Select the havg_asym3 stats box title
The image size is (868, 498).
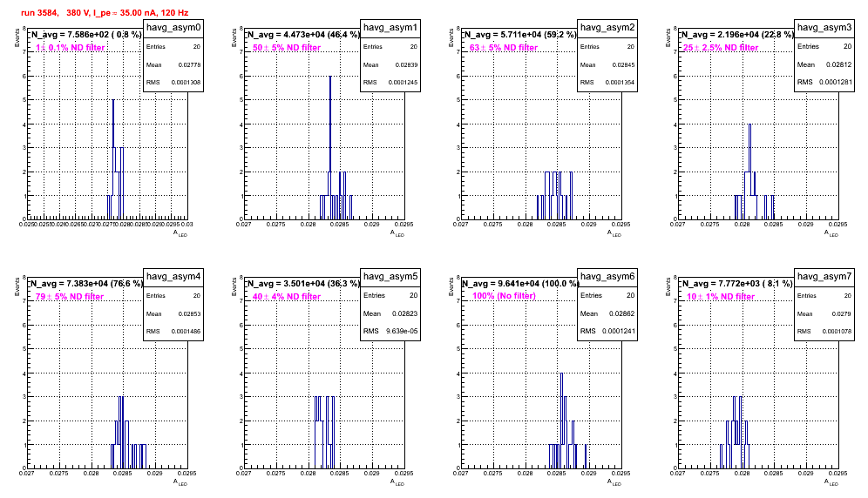[x=824, y=28]
